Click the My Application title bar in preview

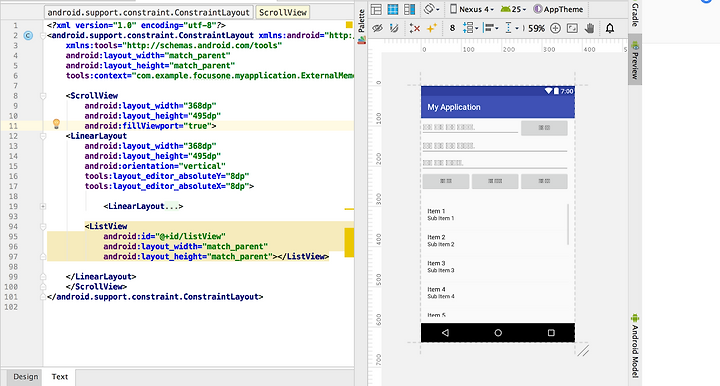(x=498, y=107)
